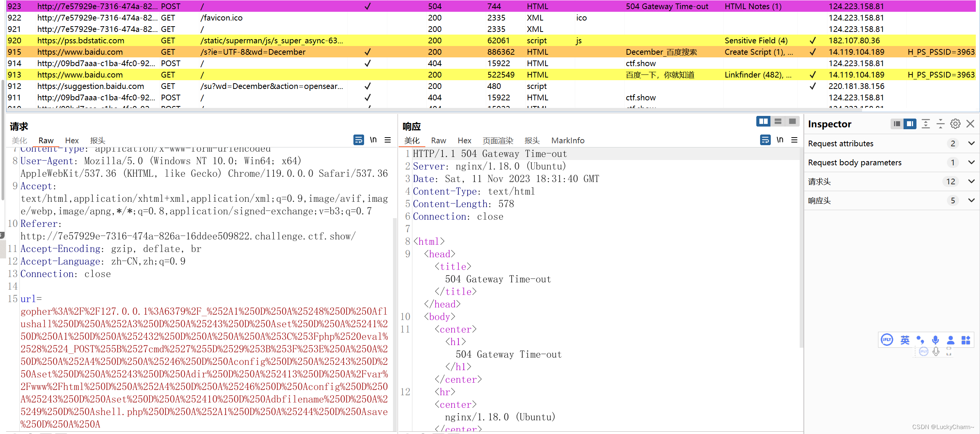The height and width of the screenshot is (434, 980).
Task: Click 'HTML Notes (1)' cell in row 923
Action: (753, 6)
